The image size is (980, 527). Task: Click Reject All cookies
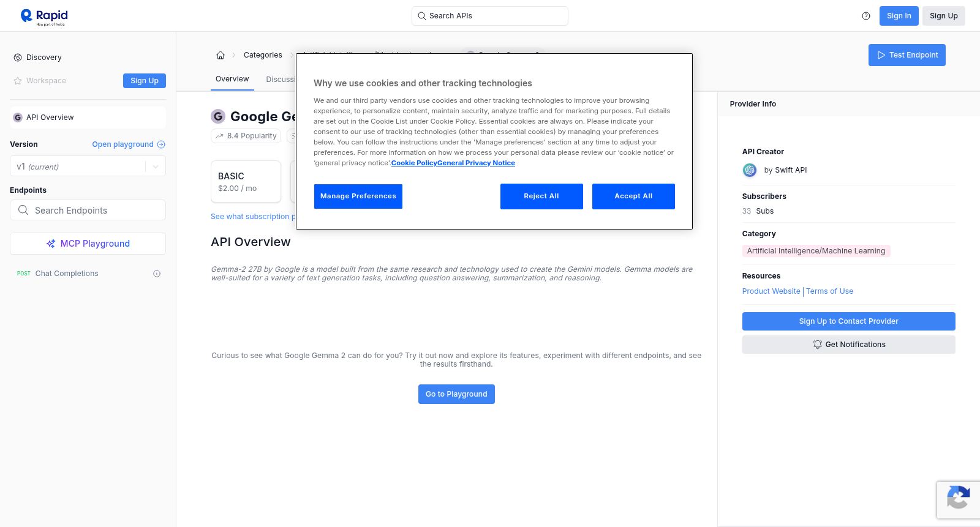(x=541, y=196)
